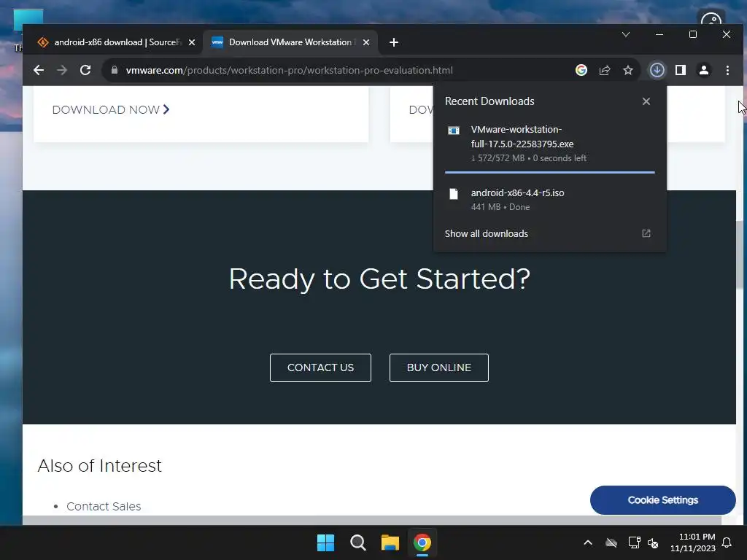Open the Chrome profile icon

pyautogui.click(x=704, y=70)
